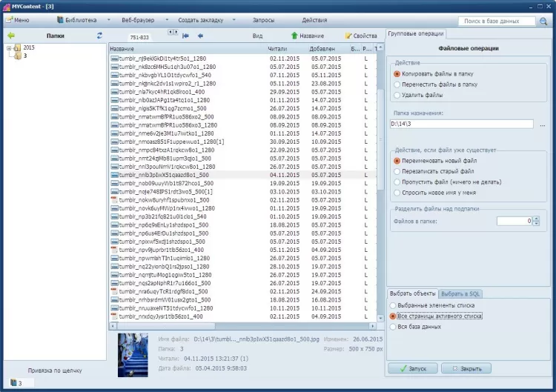Select Переименовать новый файл

(x=435, y=161)
